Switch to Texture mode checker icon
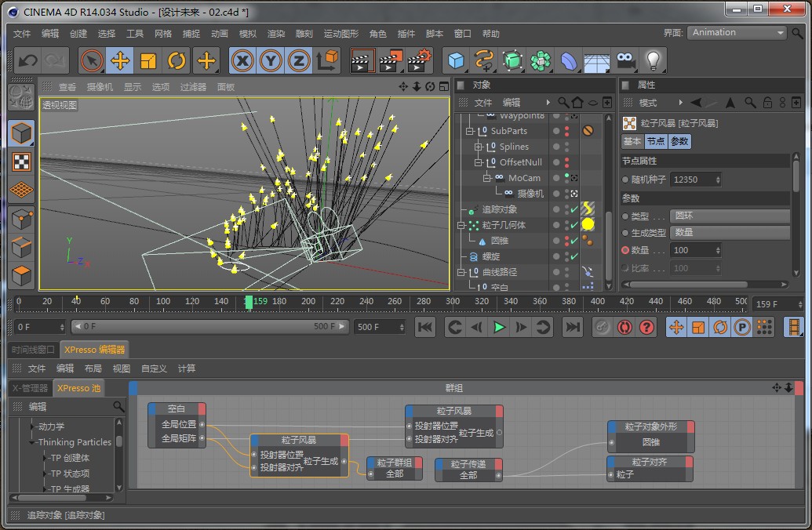The height and width of the screenshot is (530, 812). [x=21, y=162]
